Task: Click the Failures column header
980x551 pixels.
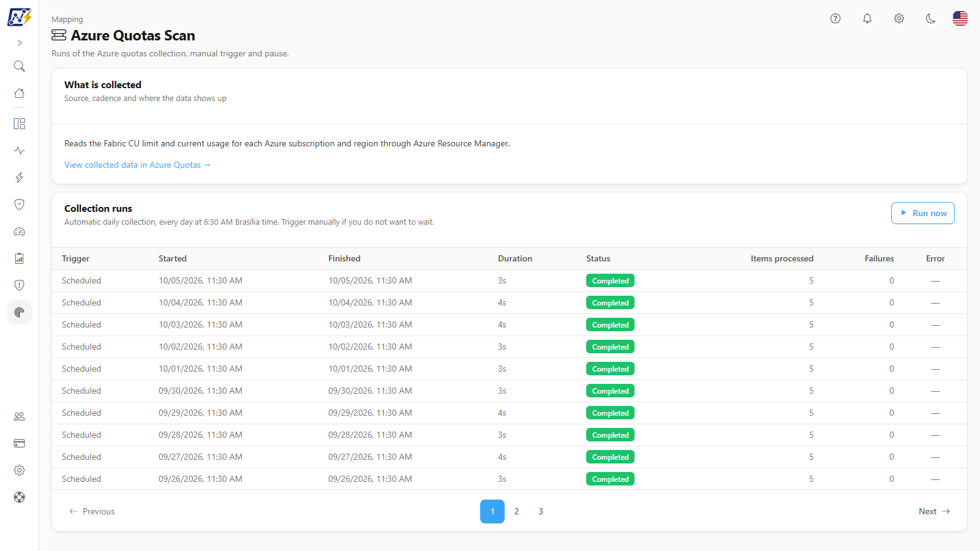Action: [x=880, y=258]
